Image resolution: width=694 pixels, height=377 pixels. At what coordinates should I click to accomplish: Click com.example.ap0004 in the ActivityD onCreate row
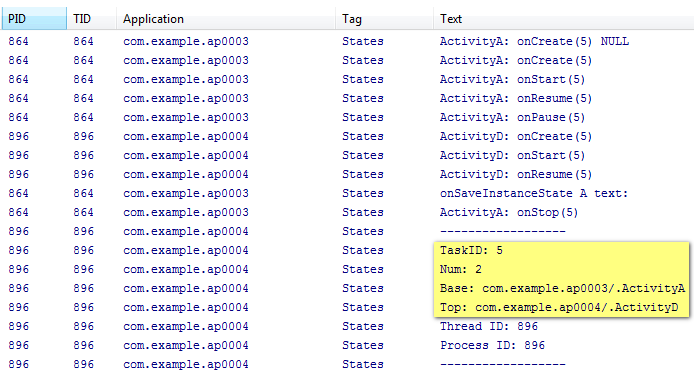coord(185,137)
